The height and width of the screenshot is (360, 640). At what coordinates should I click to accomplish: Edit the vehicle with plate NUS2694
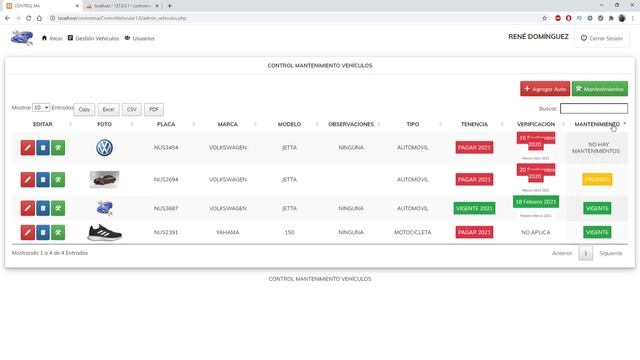(28, 180)
